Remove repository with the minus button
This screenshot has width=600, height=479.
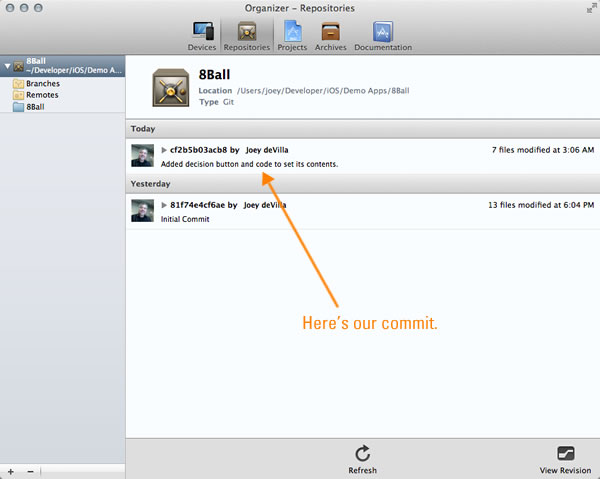(31, 472)
